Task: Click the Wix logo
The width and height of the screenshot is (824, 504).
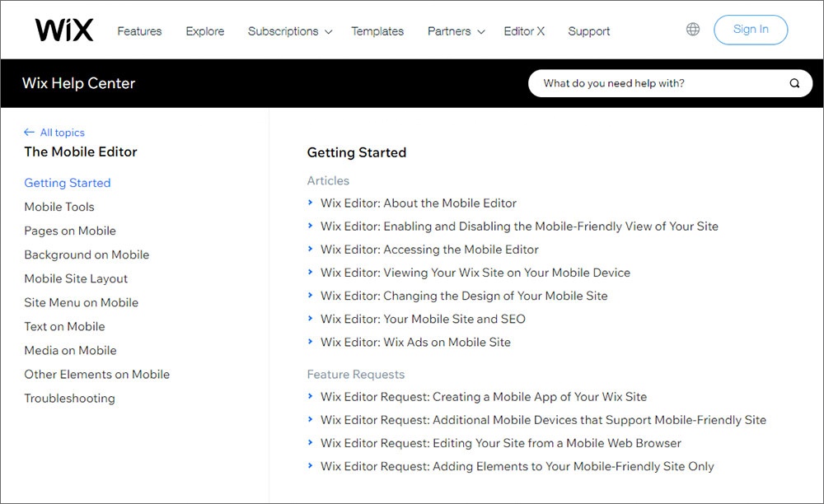Action: pyautogui.click(x=64, y=30)
